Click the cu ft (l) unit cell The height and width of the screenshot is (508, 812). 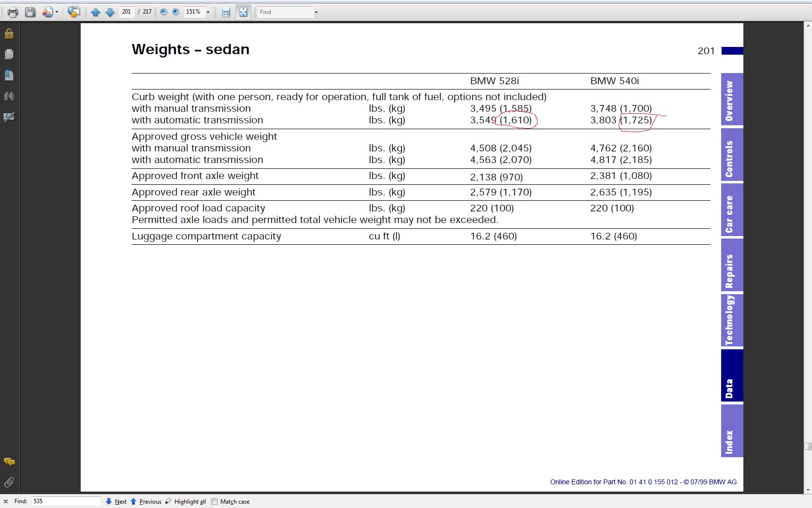click(384, 236)
